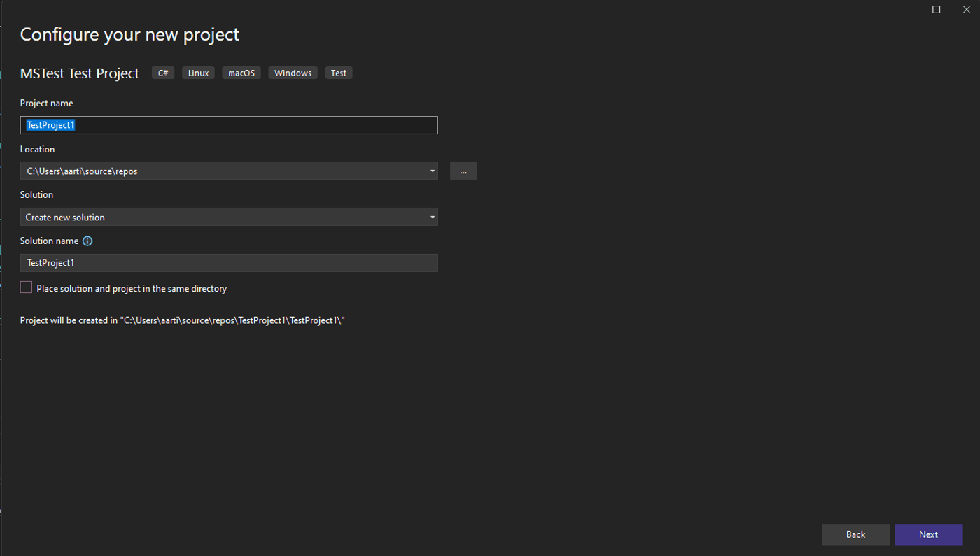This screenshot has height=556, width=980.
Task: Click the Windows tag
Action: point(293,73)
